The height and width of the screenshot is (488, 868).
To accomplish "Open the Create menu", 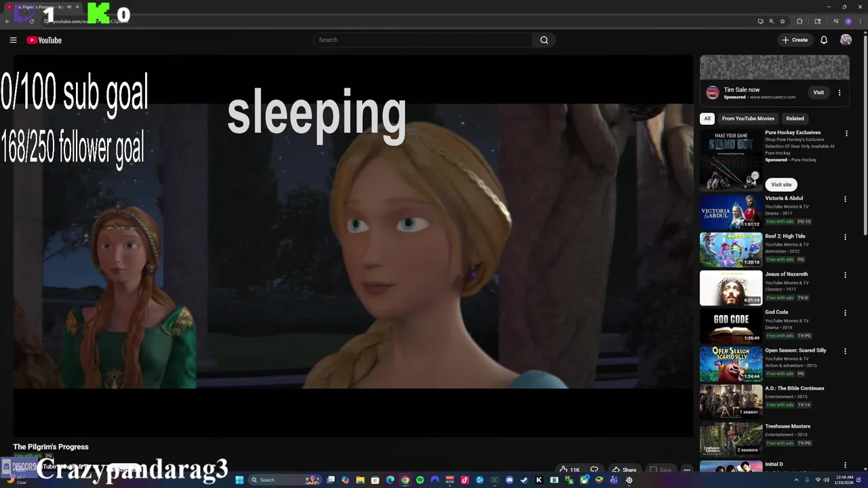I will click(795, 40).
